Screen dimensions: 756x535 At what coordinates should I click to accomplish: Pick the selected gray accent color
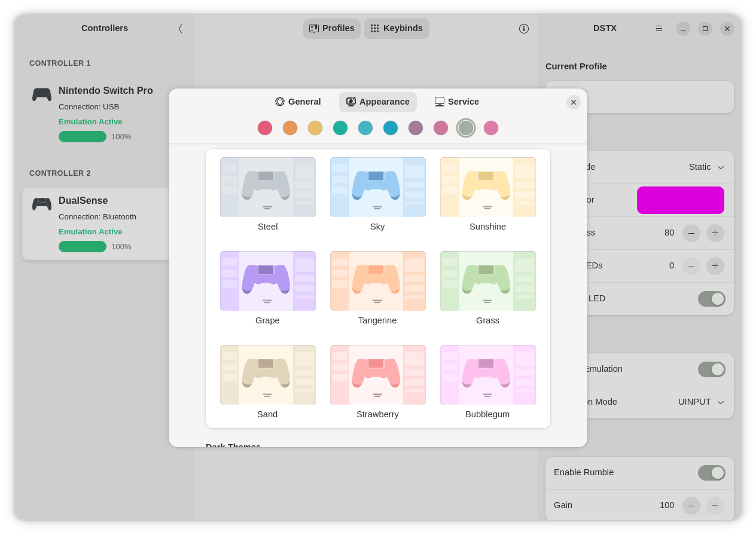pyautogui.click(x=466, y=128)
